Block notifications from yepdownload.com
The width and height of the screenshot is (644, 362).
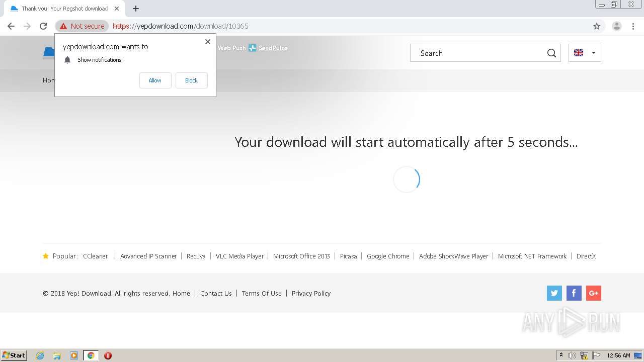191,80
